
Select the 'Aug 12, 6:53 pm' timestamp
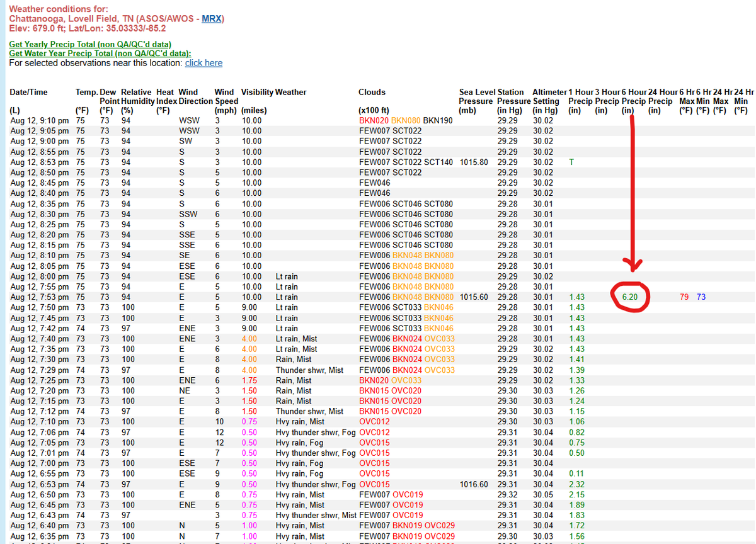point(40,484)
